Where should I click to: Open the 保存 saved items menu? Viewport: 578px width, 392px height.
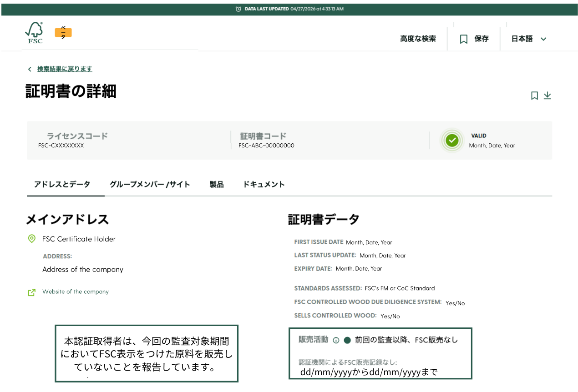click(x=474, y=39)
